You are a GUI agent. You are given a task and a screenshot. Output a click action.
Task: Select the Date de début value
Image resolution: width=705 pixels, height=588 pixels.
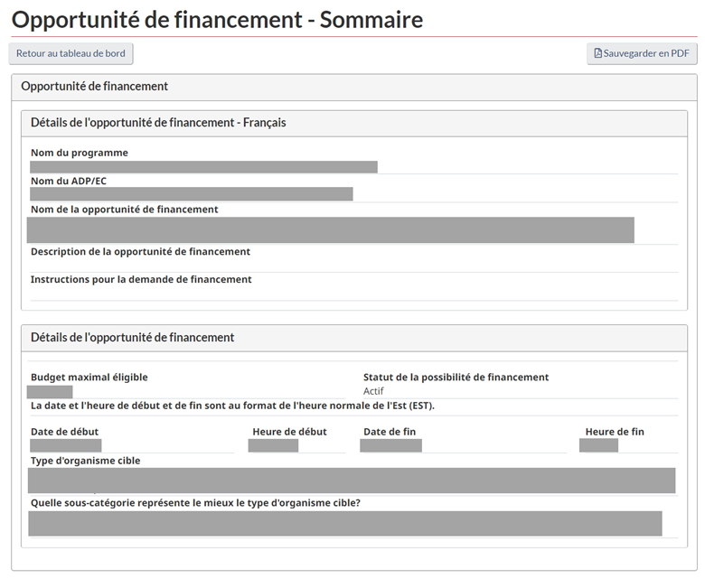[x=66, y=445]
